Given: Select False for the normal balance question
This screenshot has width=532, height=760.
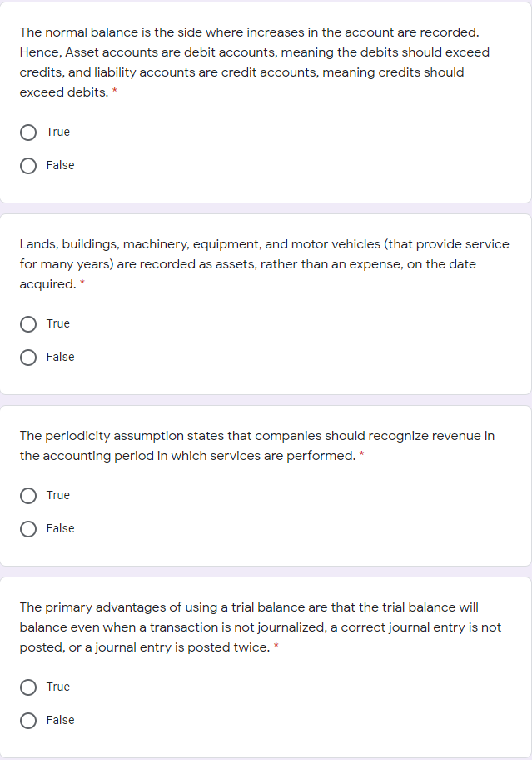Looking at the screenshot, I should point(28,166).
